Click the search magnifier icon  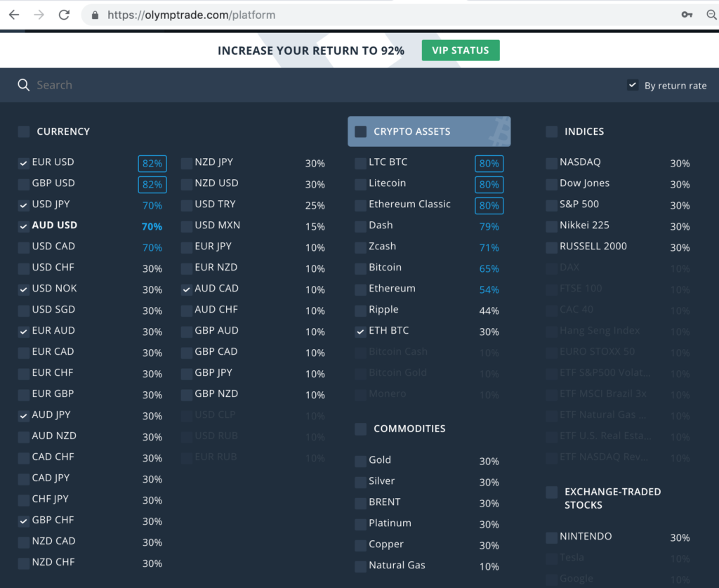tap(23, 85)
